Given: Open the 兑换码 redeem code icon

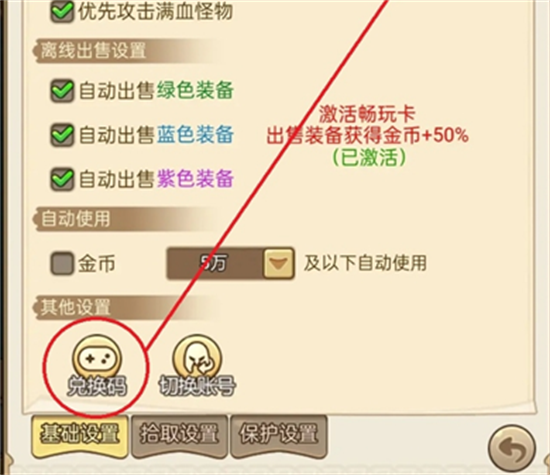Looking at the screenshot, I should (96, 365).
